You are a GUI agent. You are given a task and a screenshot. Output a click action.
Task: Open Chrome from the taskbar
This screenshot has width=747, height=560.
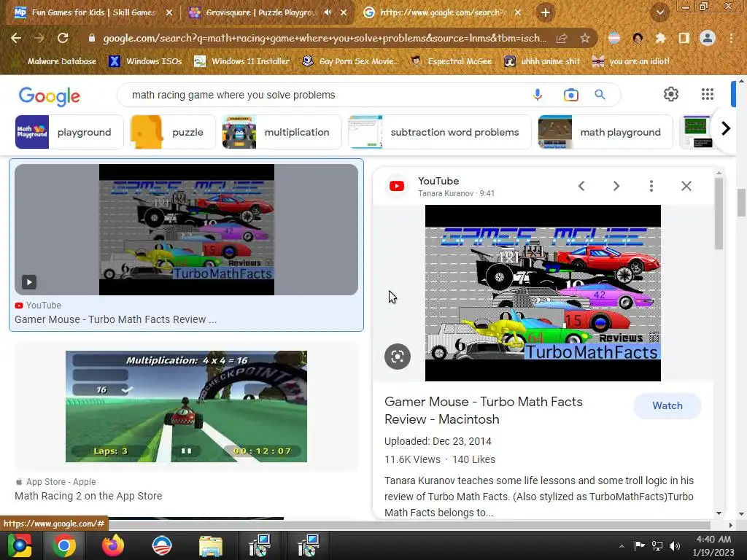click(x=64, y=545)
